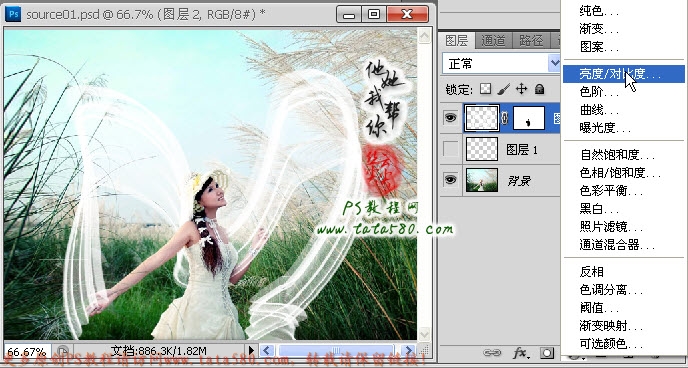Select 色阶 adjustment
Image resolution: width=688 pixels, height=368 pixels.
tap(624, 92)
